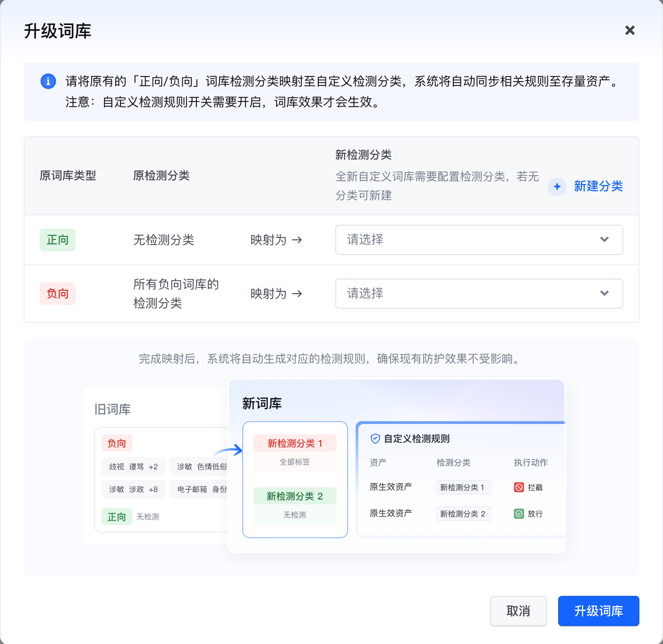
Task: Click the 取消 button
Action: [x=518, y=611]
